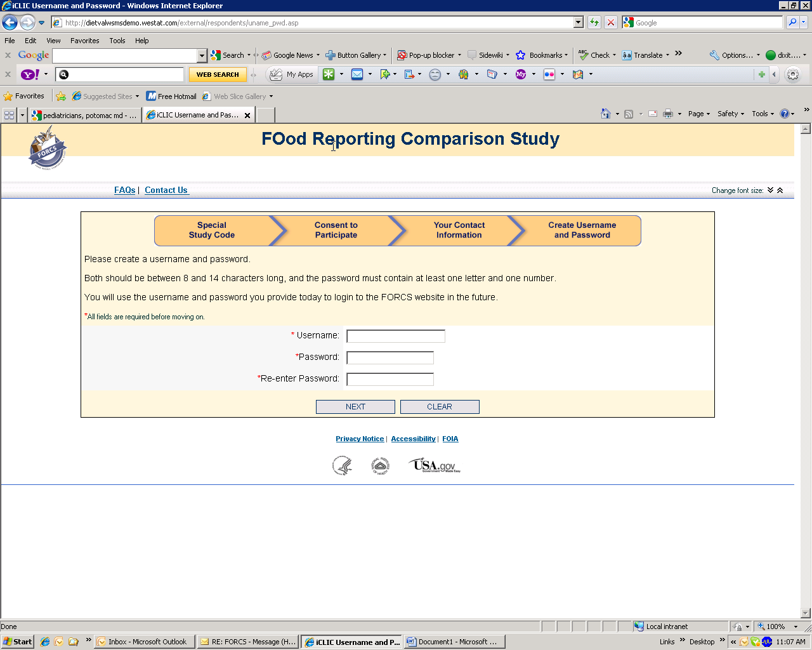812x650 pixels.
Task: Click the Stop loading red X icon
Action: point(610,23)
